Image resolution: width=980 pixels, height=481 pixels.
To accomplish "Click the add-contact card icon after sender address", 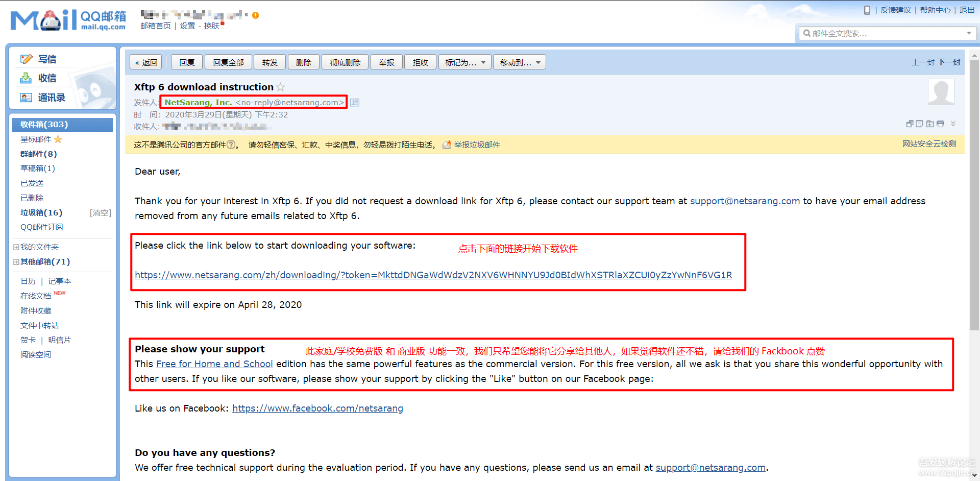I will pos(355,103).
